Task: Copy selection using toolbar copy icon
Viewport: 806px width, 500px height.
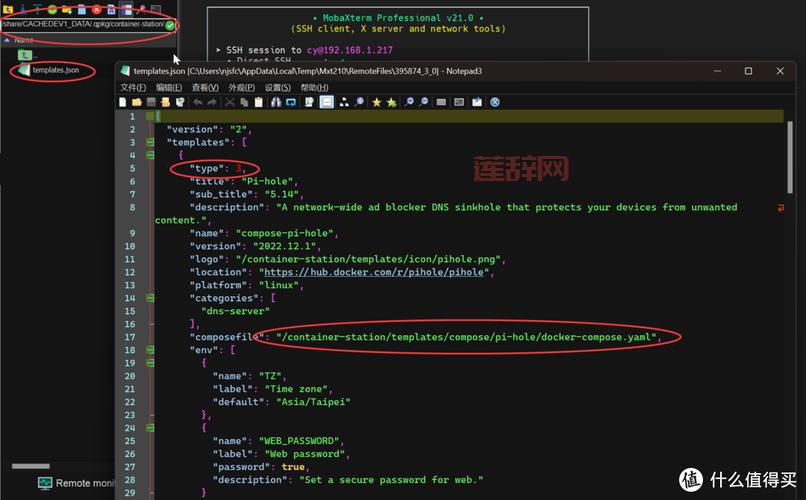Action: [x=244, y=102]
